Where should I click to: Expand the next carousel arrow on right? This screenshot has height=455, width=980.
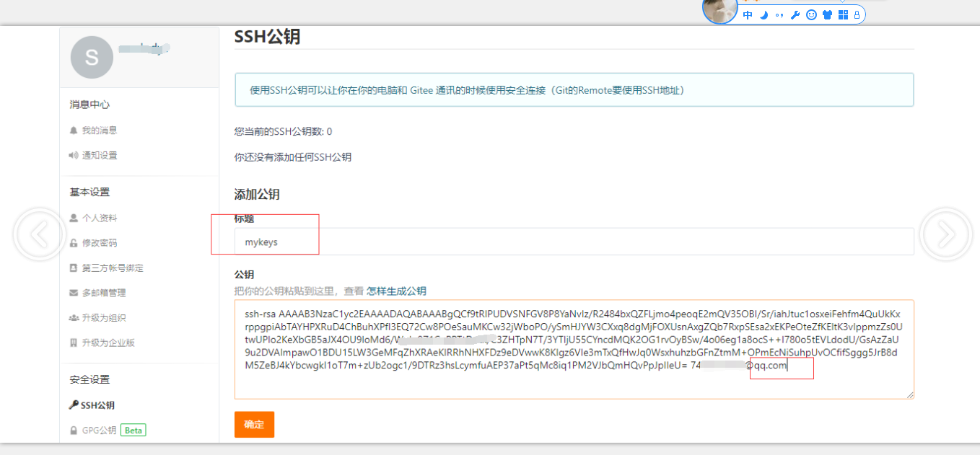945,234
